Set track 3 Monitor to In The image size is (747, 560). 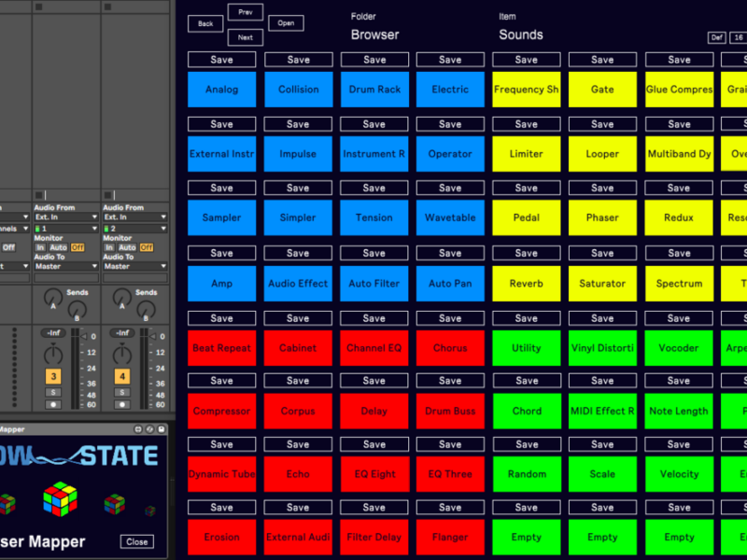pos(41,247)
